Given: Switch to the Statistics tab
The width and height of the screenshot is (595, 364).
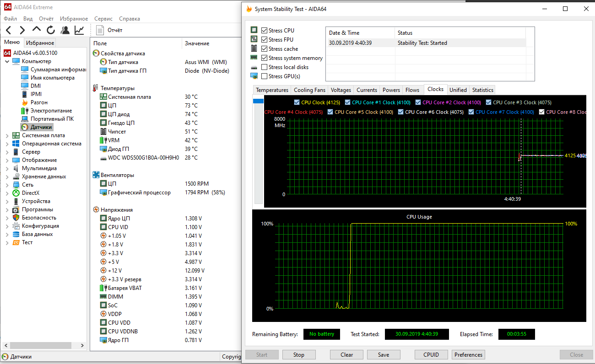Looking at the screenshot, I should pyautogui.click(x=482, y=90).
